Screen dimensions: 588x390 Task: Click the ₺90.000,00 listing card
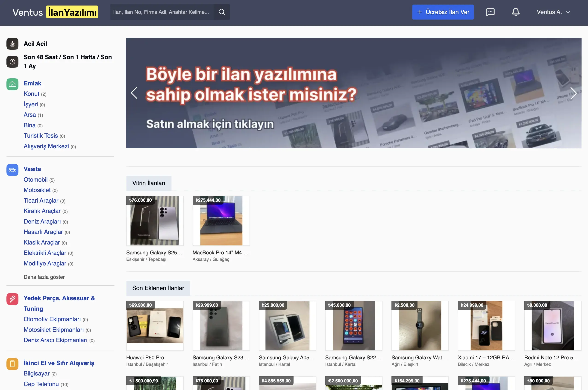[x=553, y=383]
